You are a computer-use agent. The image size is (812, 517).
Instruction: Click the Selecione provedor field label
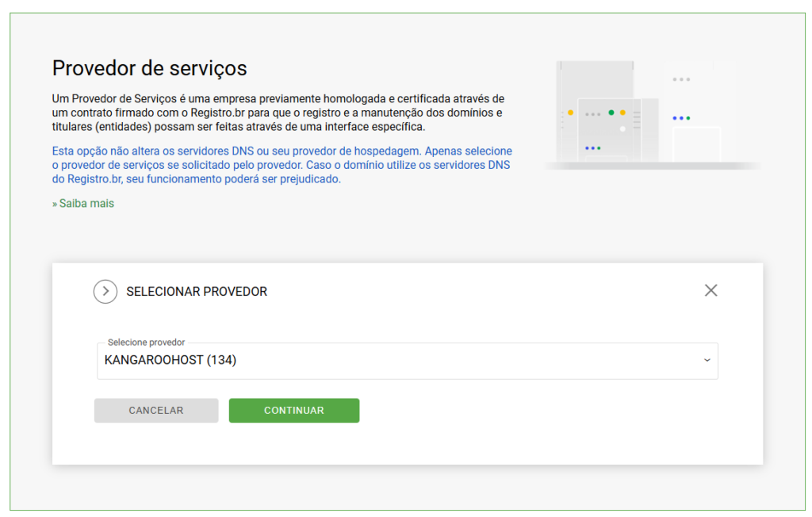[x=146, y=343]
